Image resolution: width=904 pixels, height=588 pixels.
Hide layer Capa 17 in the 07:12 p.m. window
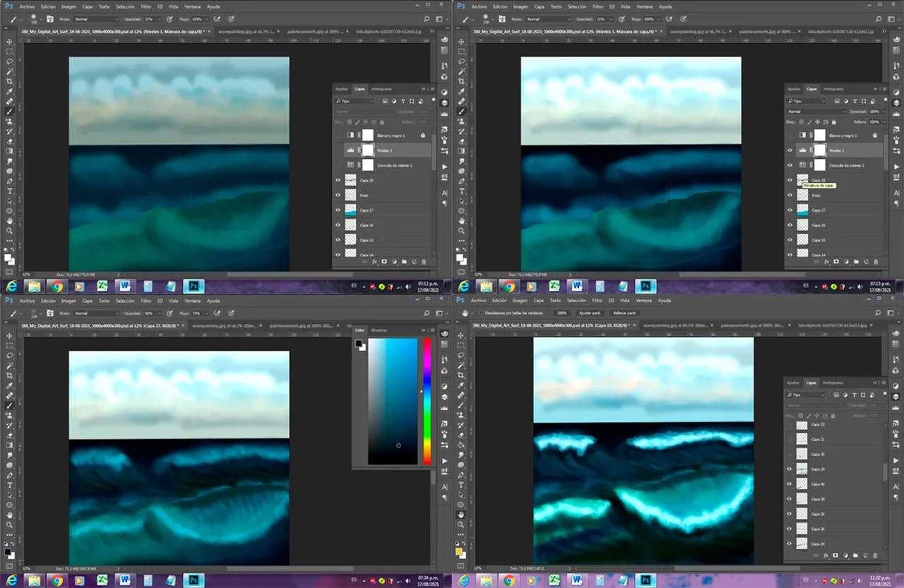click(338, 210)
